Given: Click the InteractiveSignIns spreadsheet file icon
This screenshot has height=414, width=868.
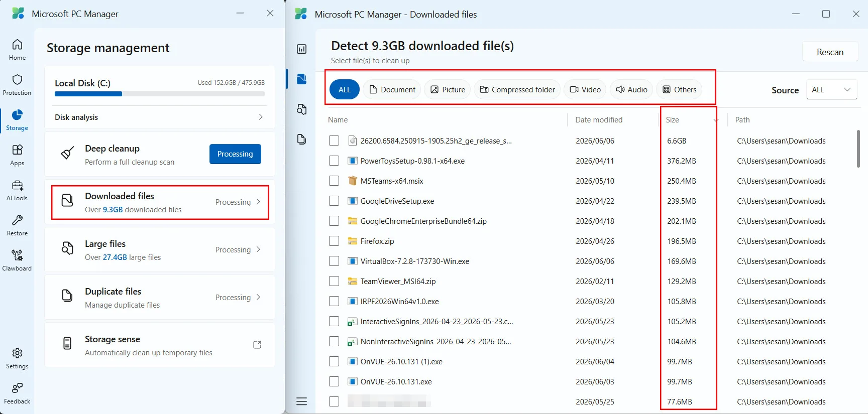Looking at the screenshot, I should coord(353,321).
